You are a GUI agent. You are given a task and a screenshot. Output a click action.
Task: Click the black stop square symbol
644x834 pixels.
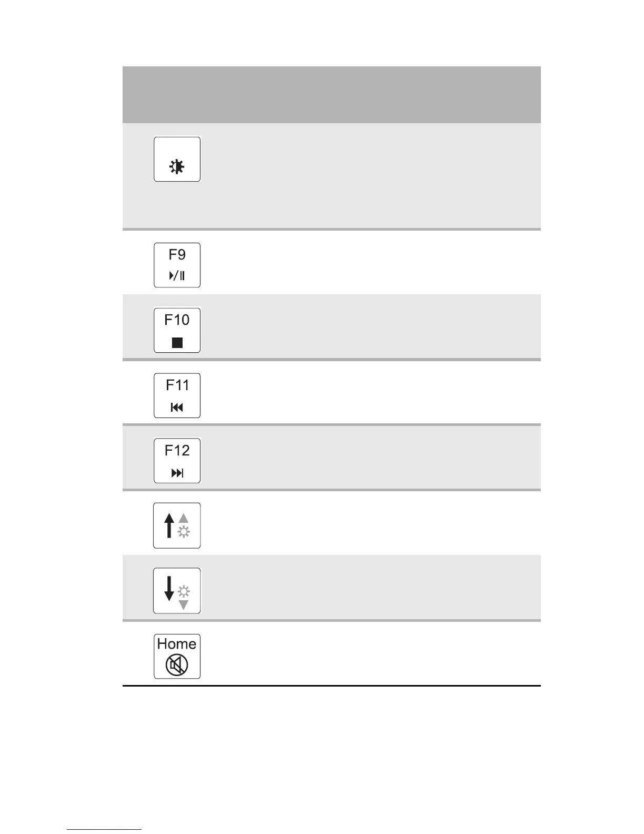click(x=177, y=343)
